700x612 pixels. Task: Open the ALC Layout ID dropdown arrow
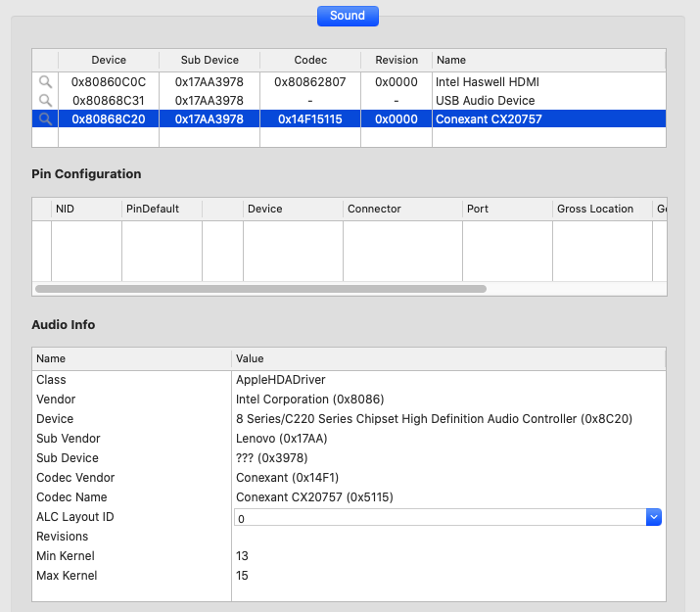(x=654, y=517)
